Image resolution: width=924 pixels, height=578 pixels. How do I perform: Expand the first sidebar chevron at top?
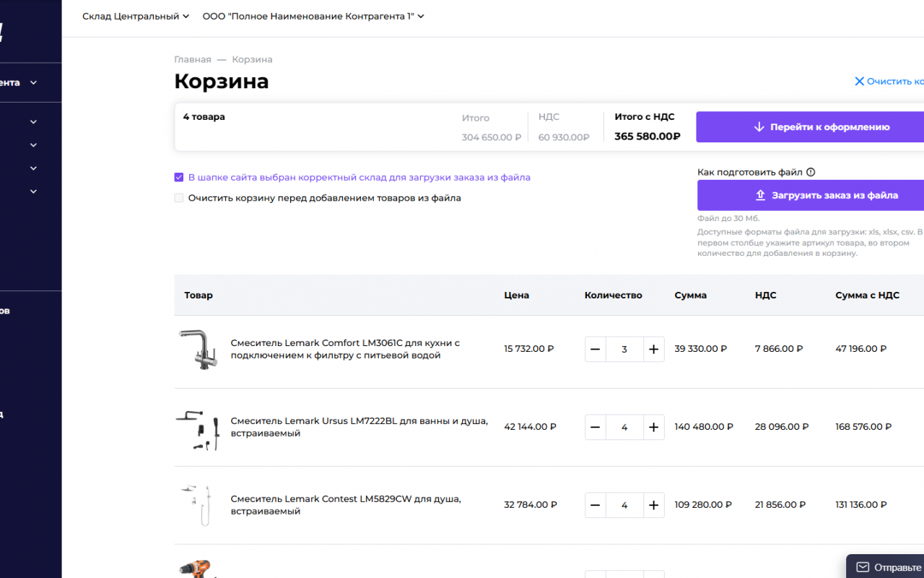33,82
